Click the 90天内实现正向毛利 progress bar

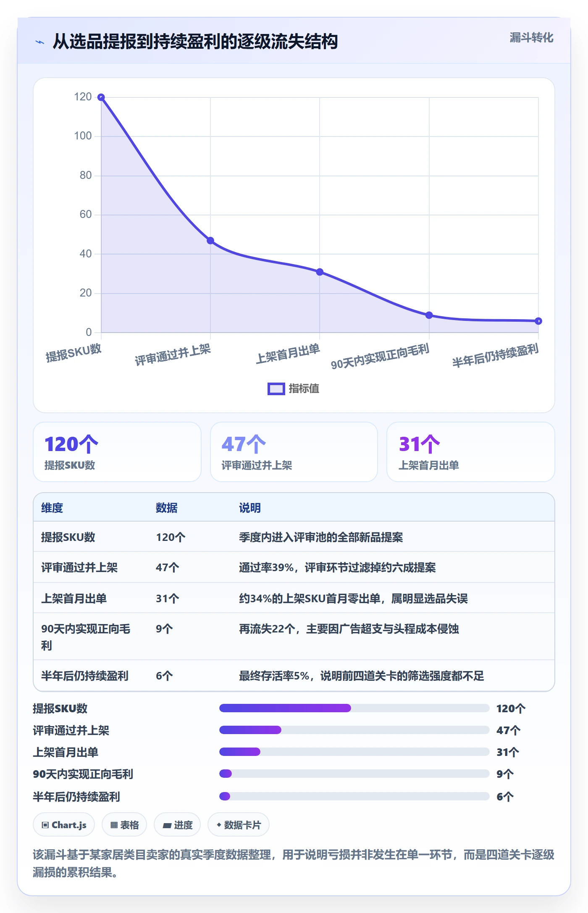[354, 774]
